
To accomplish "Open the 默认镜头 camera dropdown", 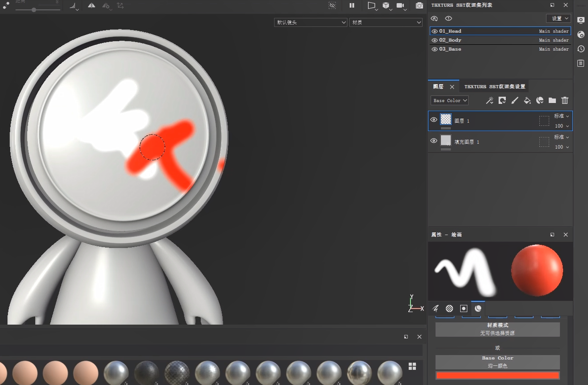I will pos(310,22).
